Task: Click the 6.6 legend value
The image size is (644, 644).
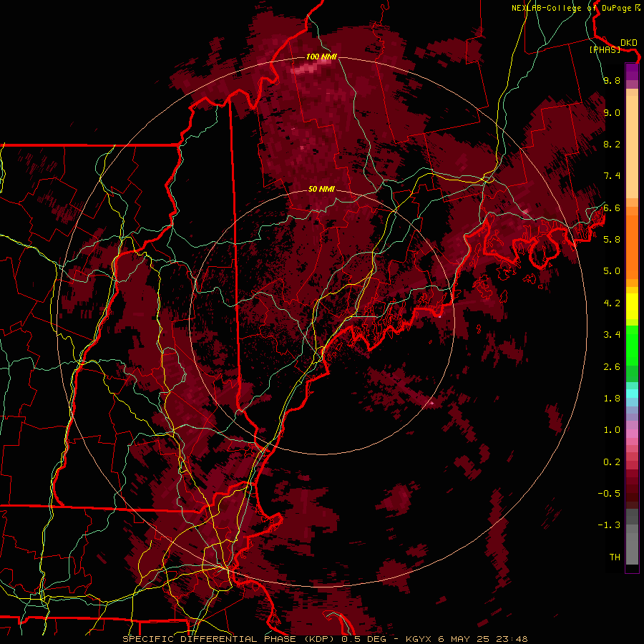Action: click(612, 208)
